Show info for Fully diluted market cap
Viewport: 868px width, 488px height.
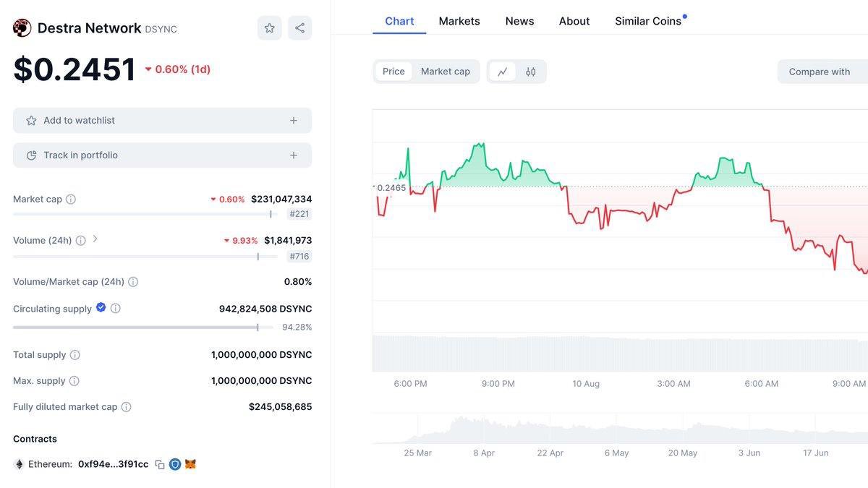point(127,407)
